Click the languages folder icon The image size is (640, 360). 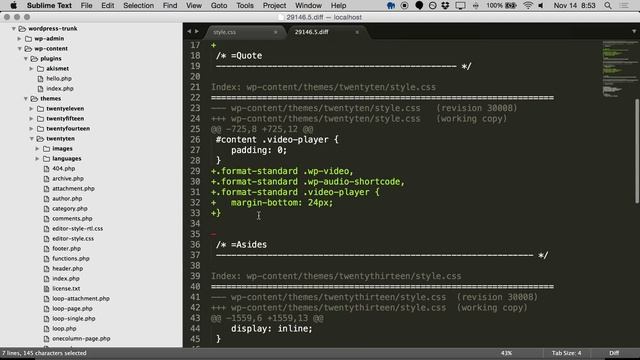[x=47, y=158]
